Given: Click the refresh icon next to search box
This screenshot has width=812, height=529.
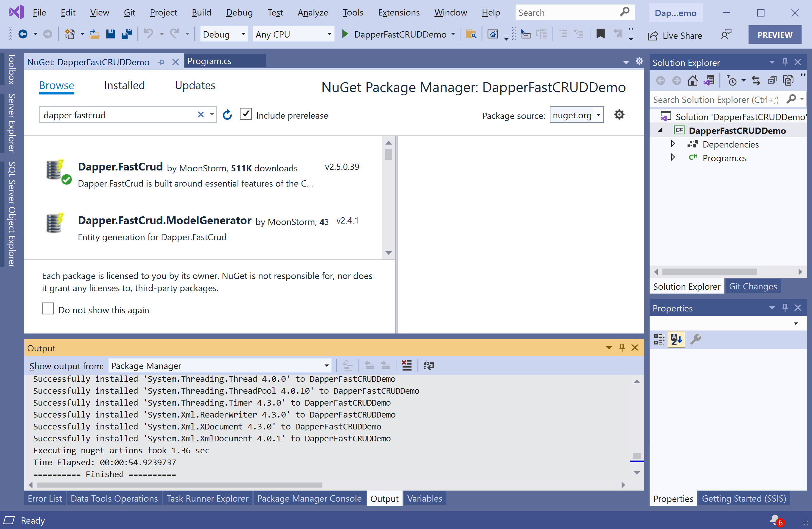Looking at the screenshot, I should tap(227, 115).
